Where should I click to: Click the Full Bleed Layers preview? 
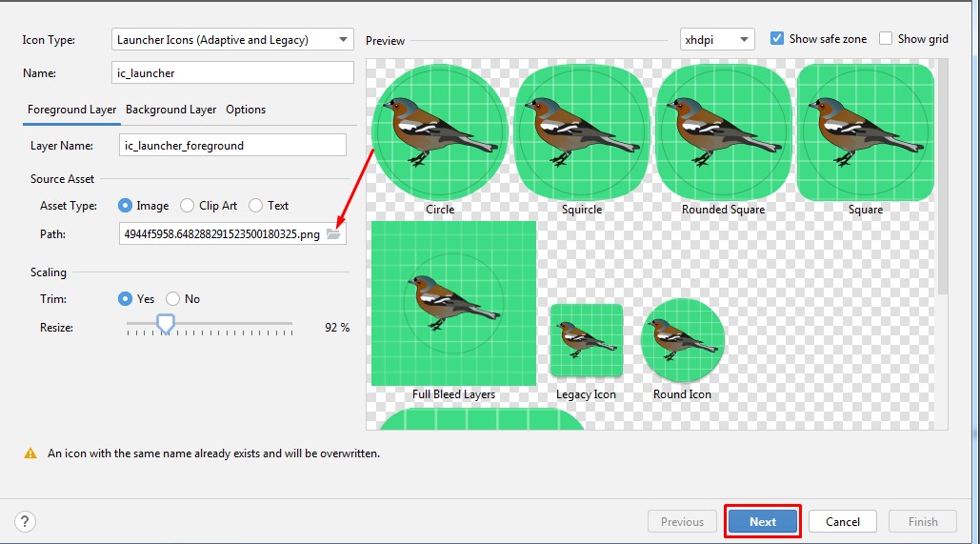coord(453,303)
